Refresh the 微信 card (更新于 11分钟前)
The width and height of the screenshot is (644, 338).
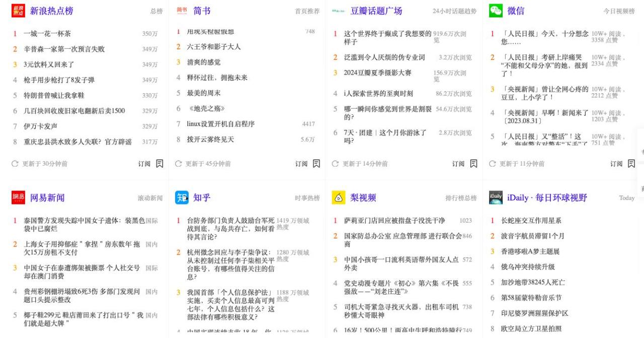click(x=492, y=164)
